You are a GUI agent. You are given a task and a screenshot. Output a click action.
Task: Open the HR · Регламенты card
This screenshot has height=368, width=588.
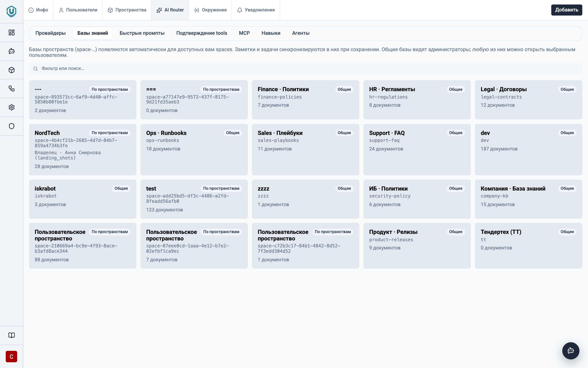tap(417, 100)
